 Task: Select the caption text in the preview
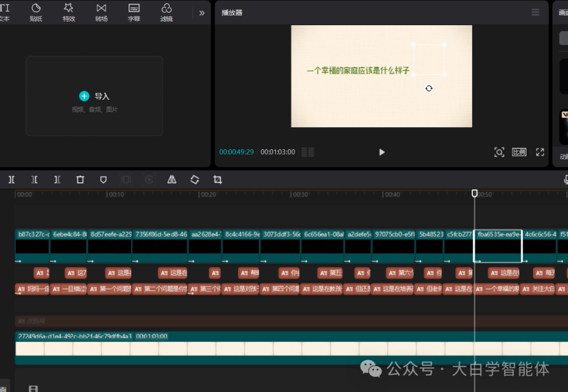tap(358, 70)
